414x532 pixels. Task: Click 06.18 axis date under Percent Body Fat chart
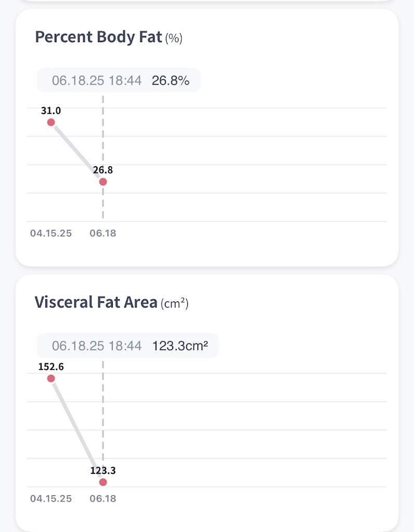point(103,233)
